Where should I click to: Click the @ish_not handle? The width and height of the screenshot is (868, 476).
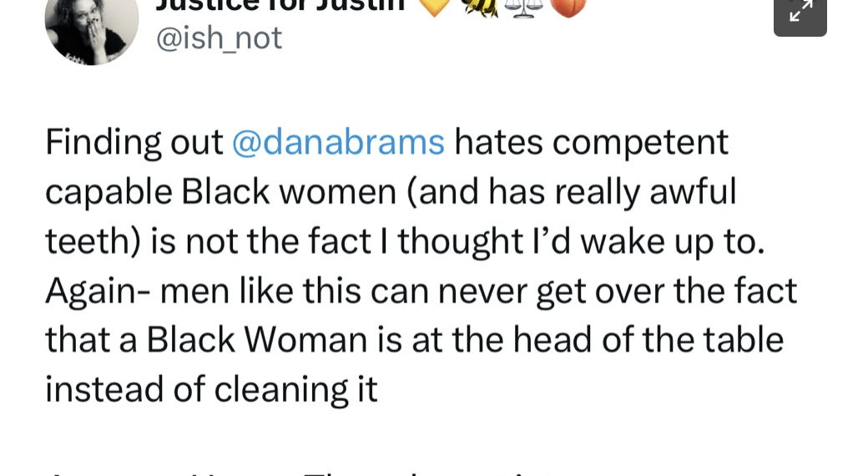coord(220,38)
